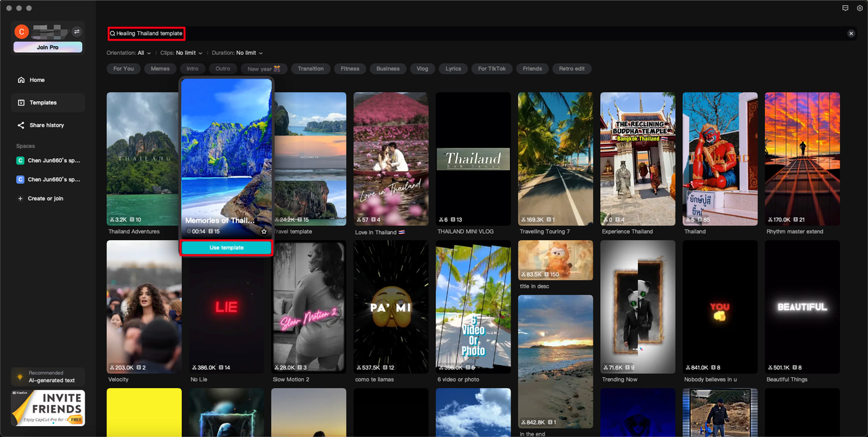Open the settings hexagon icon at top right
Image resolution: width=868 pixels, height=437 pixels.
pyautogui.click(x=859, y=8)
